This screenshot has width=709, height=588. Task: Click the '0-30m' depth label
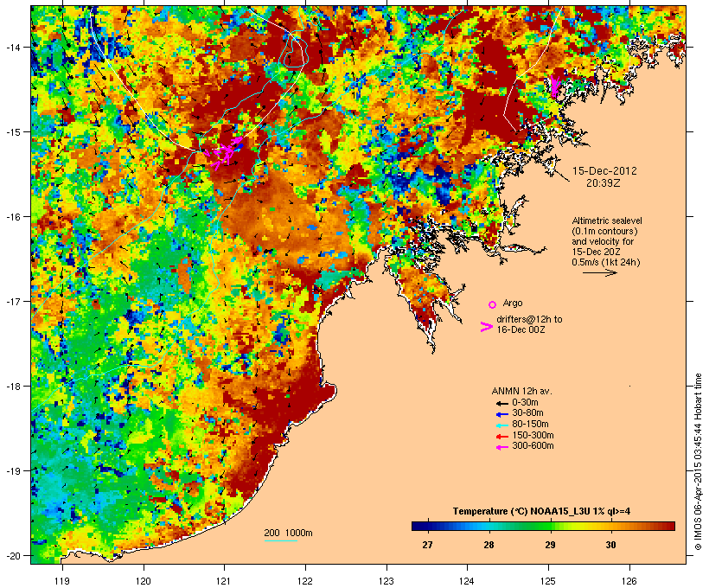click(525, 403)
